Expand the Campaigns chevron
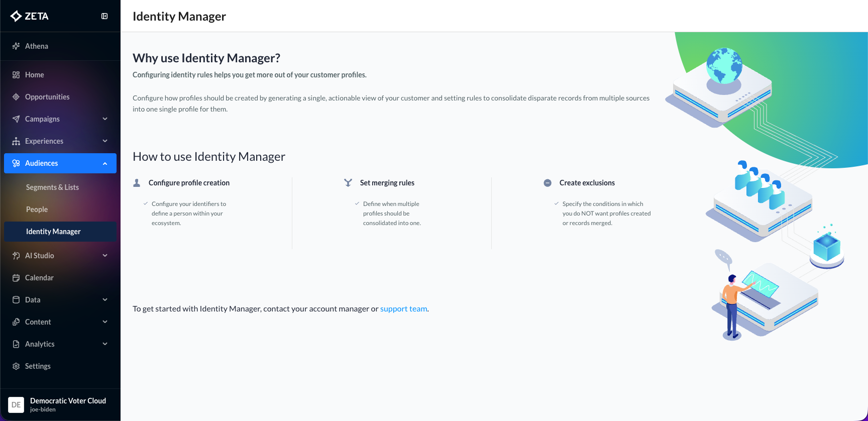 pos(105,119)
